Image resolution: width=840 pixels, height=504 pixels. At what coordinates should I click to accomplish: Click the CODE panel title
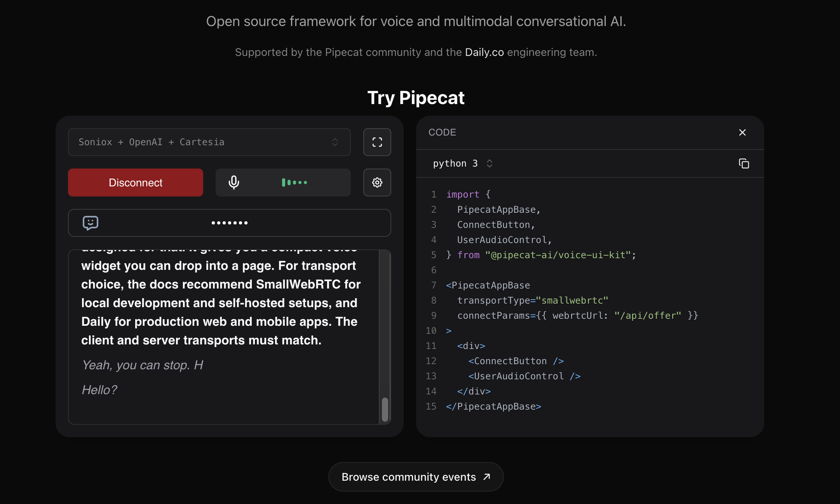point(442,132)
